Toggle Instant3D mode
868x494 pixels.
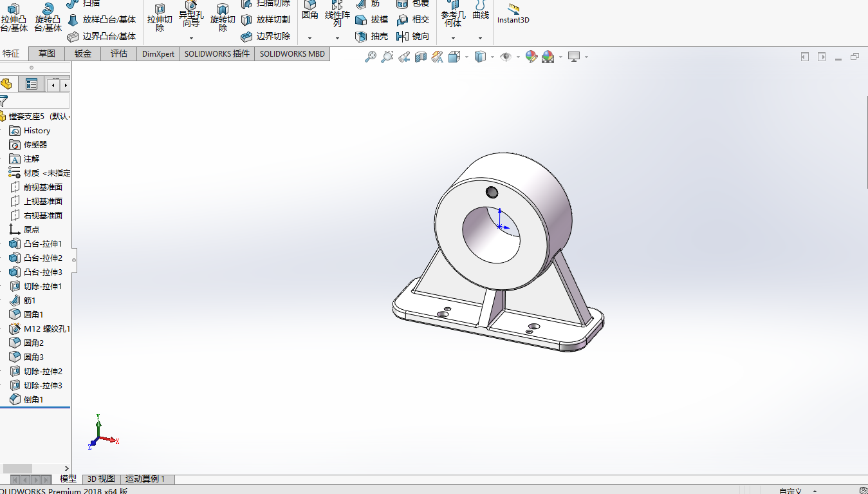(x=513, y=14)
